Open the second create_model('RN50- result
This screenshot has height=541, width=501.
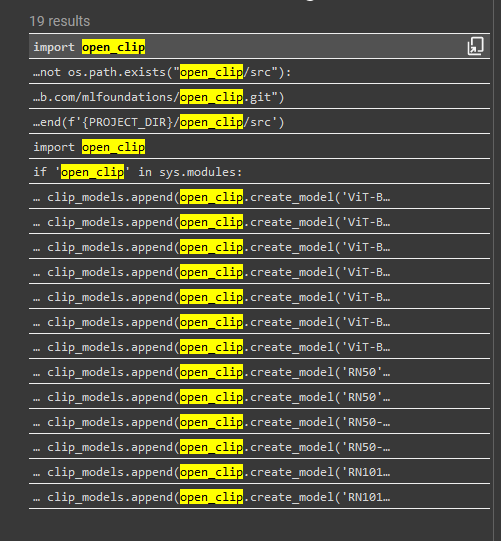click(259, 447)
